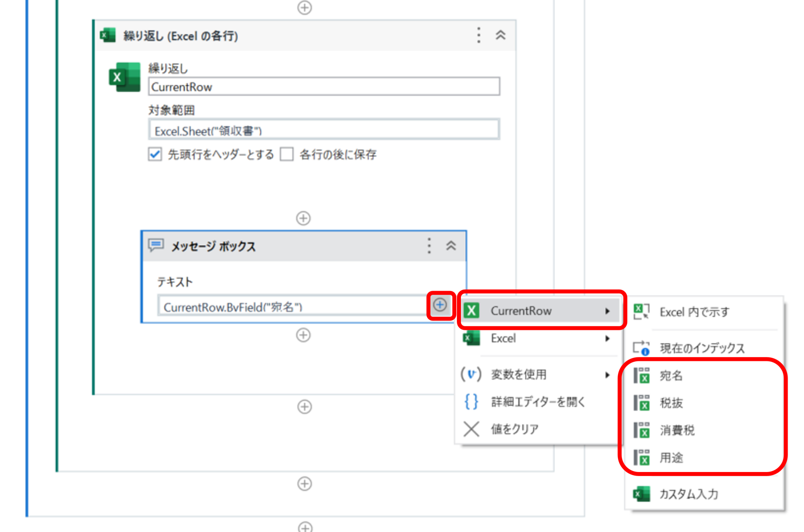This screenshot has height=532, width=804.
Task: Click the message box icon on メッセージ ボックス header
Action: click(157, 245)
